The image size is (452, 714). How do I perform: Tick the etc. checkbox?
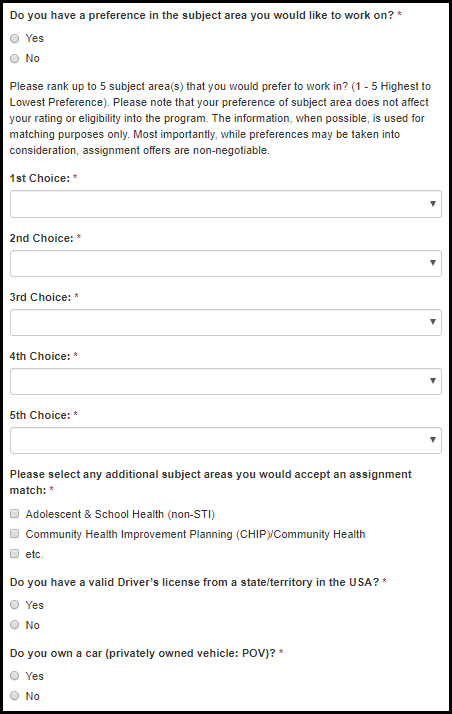pyautogui.click(x=15, y=554)
